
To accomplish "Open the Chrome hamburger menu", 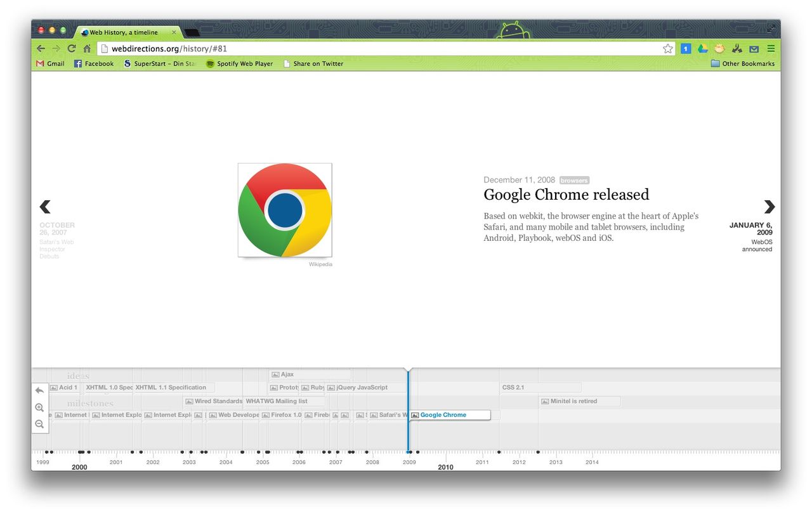I will click(771, 49).
